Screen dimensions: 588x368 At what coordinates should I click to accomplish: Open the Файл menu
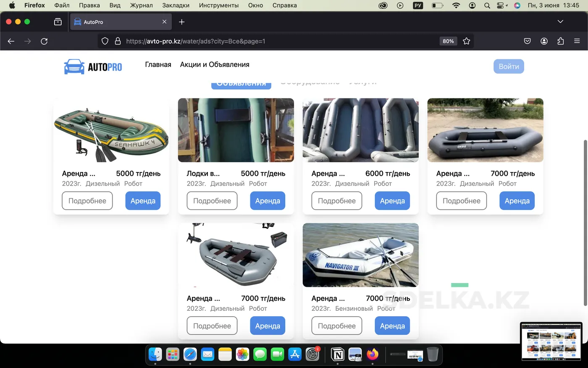(x=62, y=5)
